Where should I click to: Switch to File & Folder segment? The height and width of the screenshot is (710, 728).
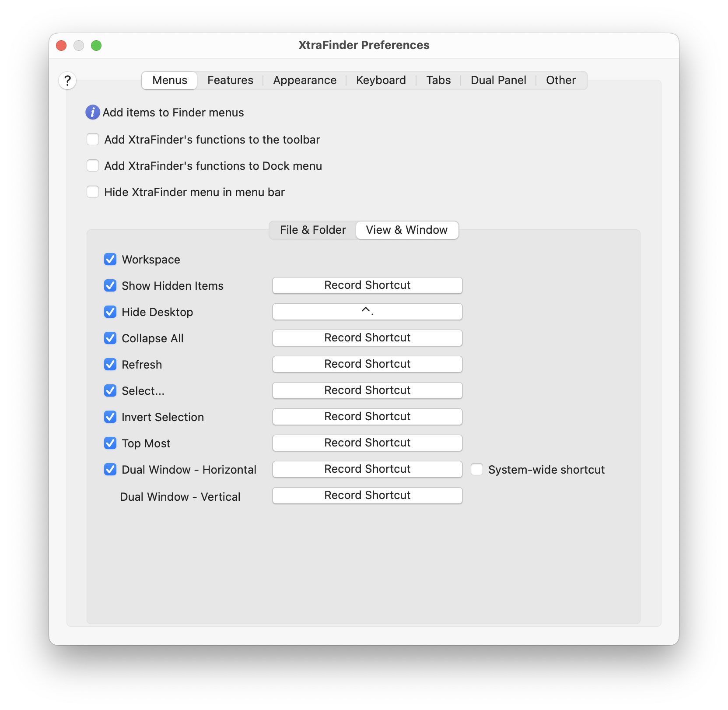(x=313, y=230)
